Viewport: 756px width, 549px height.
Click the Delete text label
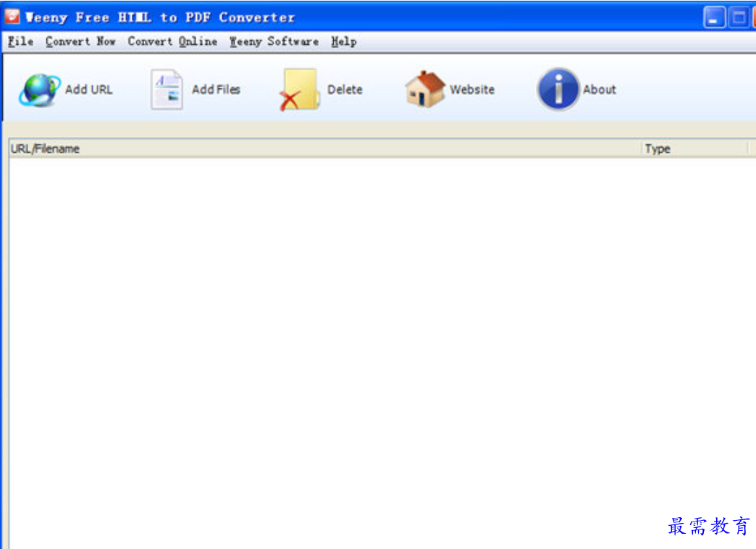point(345,90)
